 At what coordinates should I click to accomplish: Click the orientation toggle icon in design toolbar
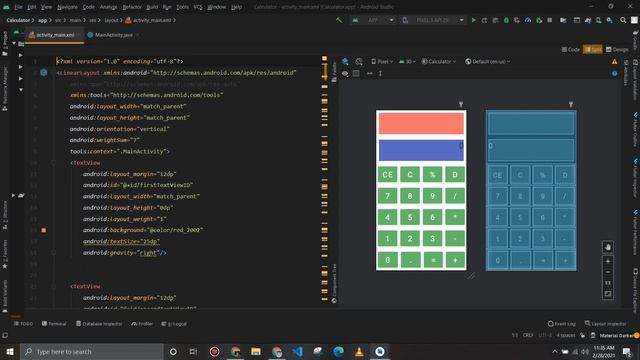(359, 62)
